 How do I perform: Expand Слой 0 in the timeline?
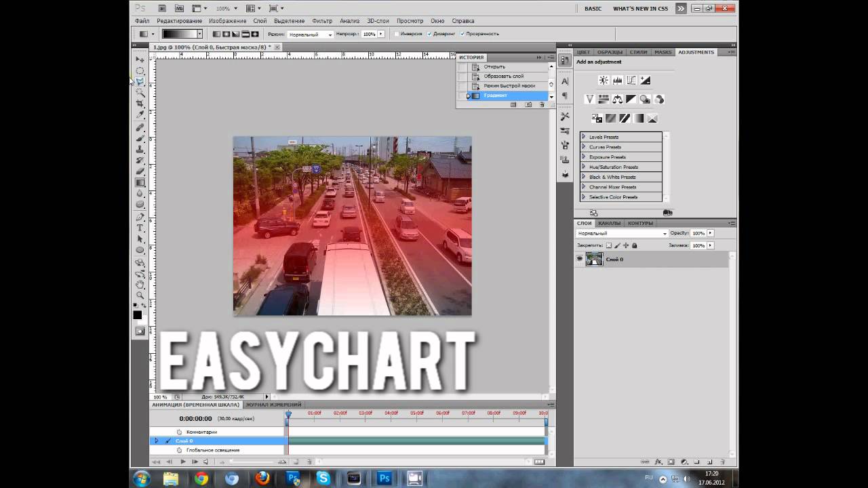[x=156, y=441]
